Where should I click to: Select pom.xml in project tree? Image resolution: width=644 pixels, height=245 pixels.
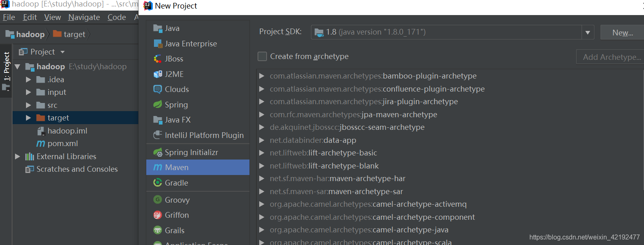pos(76,144)
